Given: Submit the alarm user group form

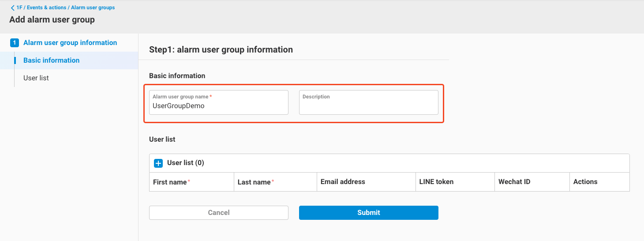Looking at the screenshot, I should (368, 213).
